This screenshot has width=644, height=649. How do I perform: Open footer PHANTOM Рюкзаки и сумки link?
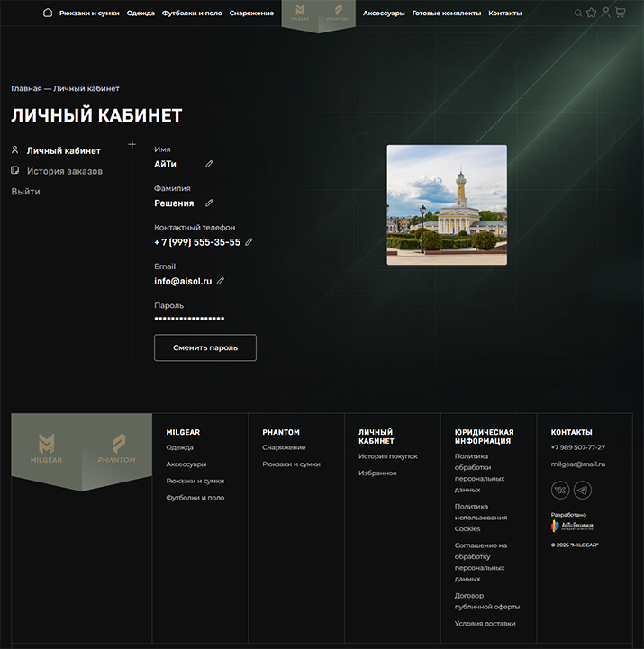tap(291, 464)
